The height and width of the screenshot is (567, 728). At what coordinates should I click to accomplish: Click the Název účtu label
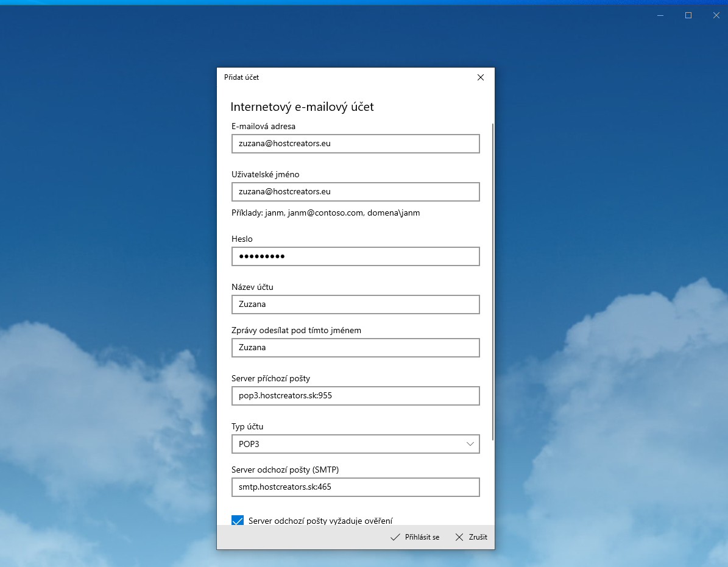point(253,287)
